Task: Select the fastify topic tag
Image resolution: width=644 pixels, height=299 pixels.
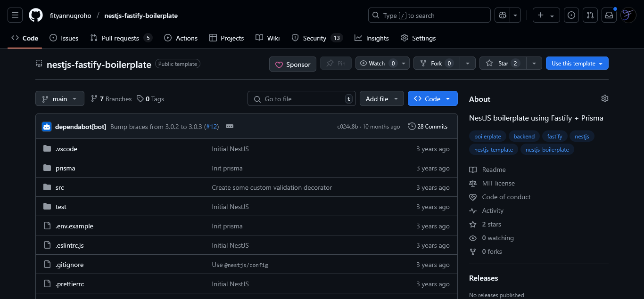Action: tap(555, 136)
